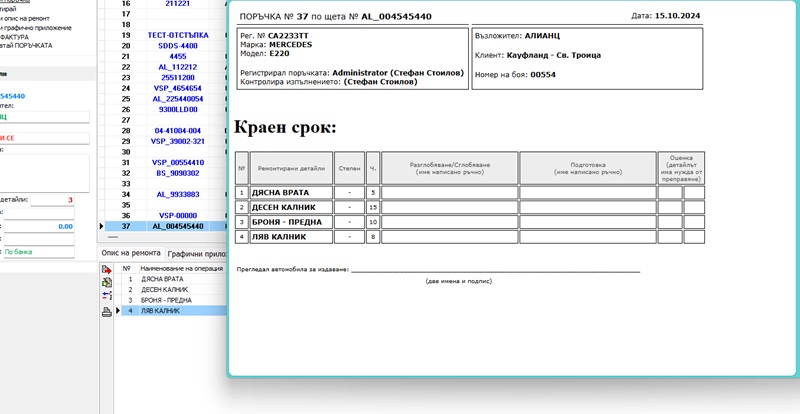Click 'ДЯСНА ВРАТА' in the printed order table
This screenshot has width=800, height=414.
(x=280, y=192)
